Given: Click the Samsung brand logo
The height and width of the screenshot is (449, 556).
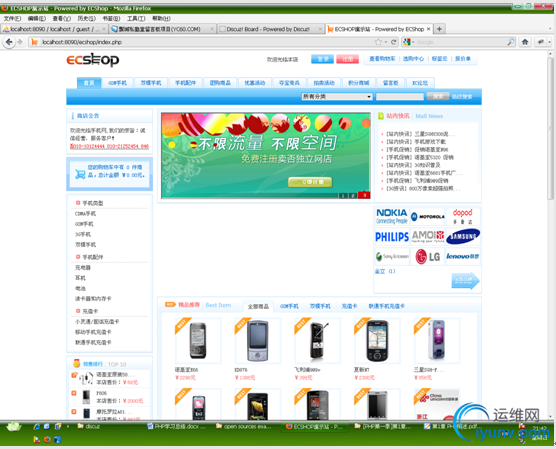Looking at the screenshot, I should click(x=463, y=237).
